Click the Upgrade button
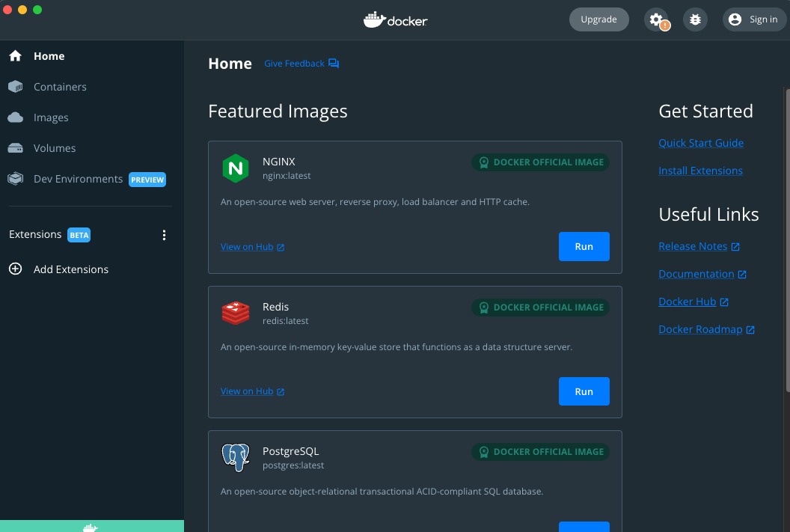The width and height of the screenshot is (790, 532). pos(598,19)
